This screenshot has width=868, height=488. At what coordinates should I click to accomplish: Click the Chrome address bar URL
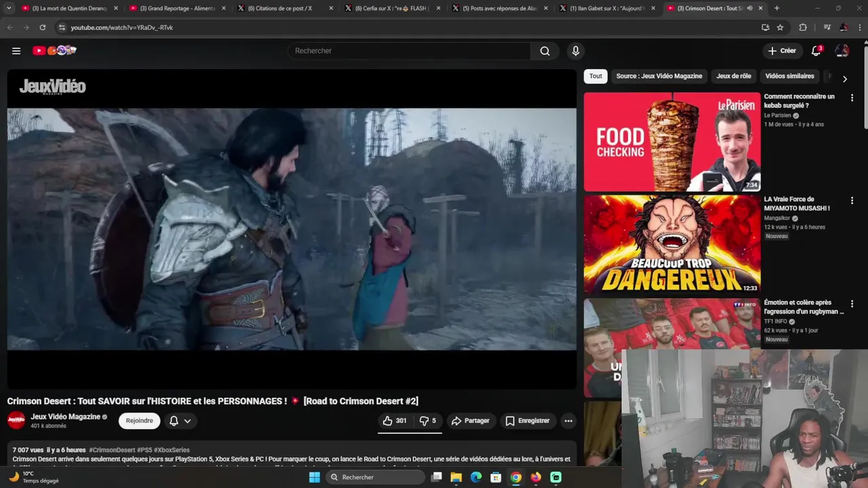(x=122, y=28)
